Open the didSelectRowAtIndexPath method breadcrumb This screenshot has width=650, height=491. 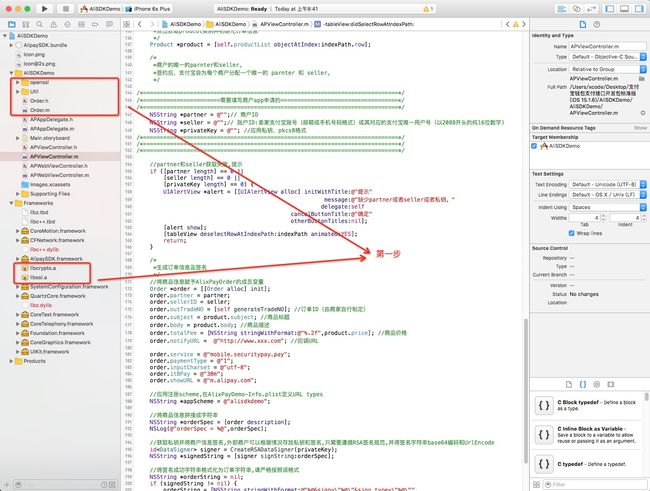[x=364, y=24]
